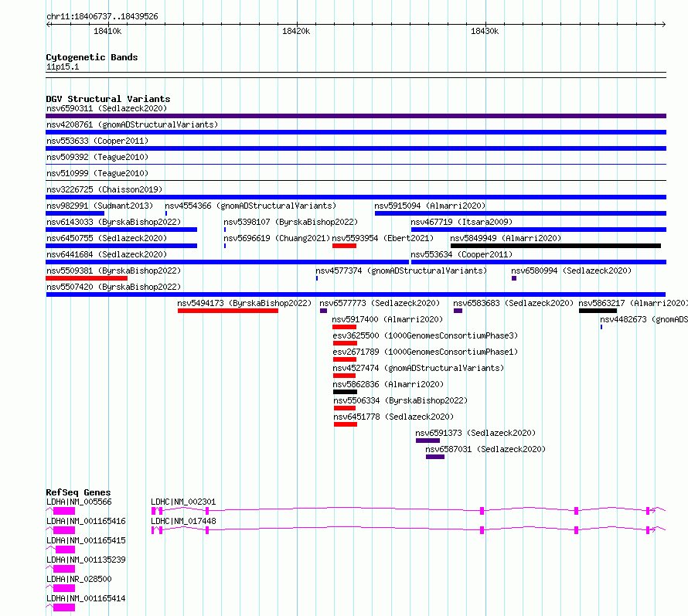
Task: Open the nsv553633 (Cooper2011) variant label
Action: [x=97, y=141]
